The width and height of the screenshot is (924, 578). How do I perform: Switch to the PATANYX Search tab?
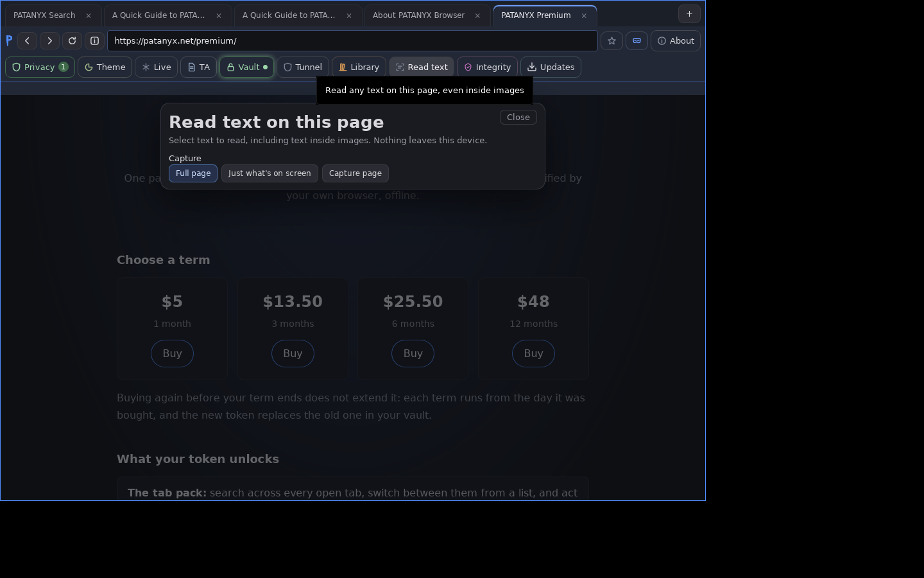click(44, 15)
